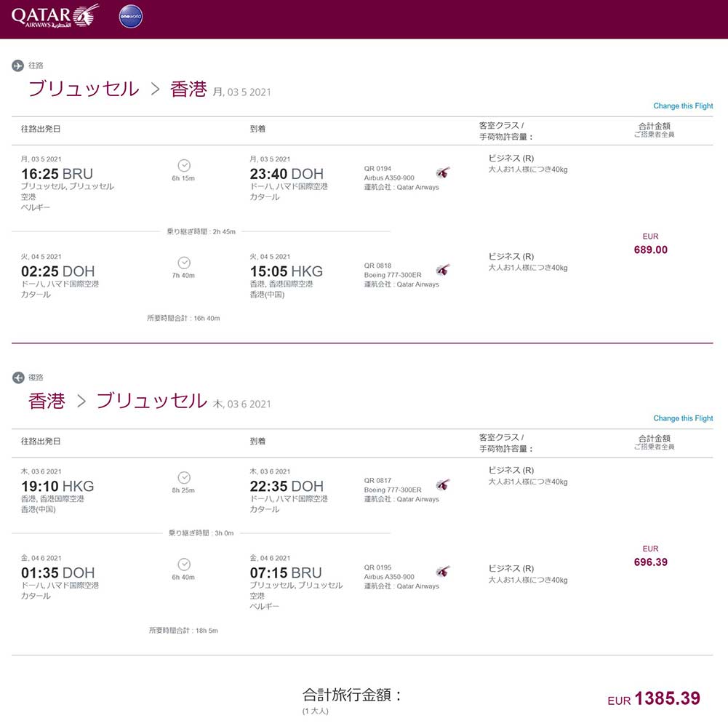Image resolution: width=728 pixels, height=726 pixels.
Task: Click the return fare 696.39
Action: pos(650,562)
